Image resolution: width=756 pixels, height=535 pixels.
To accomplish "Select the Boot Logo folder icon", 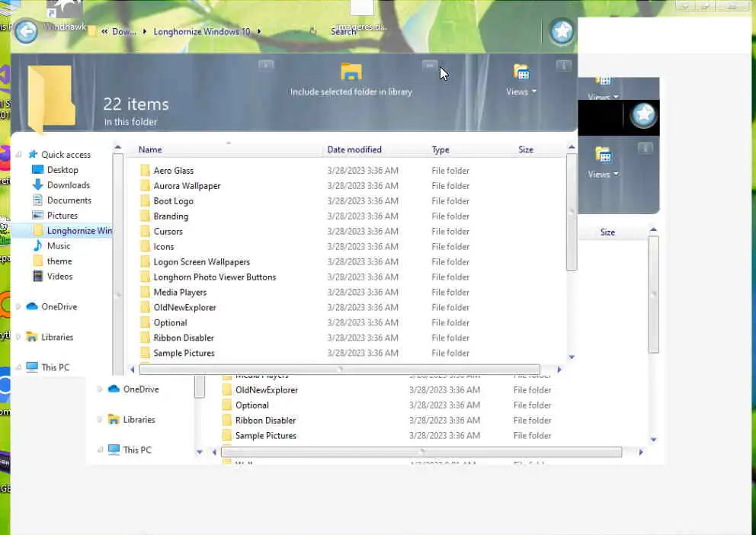I will [145, 201].
